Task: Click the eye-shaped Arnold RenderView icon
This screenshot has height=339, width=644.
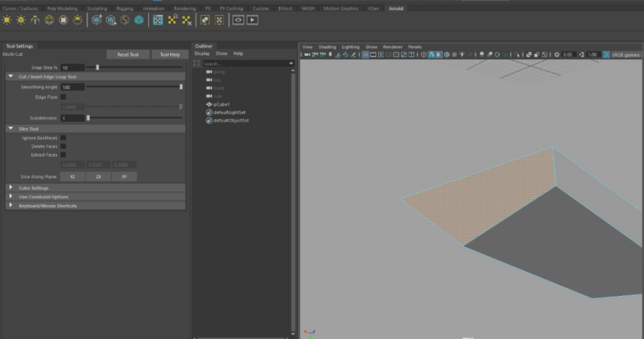Action: (237, 19)
